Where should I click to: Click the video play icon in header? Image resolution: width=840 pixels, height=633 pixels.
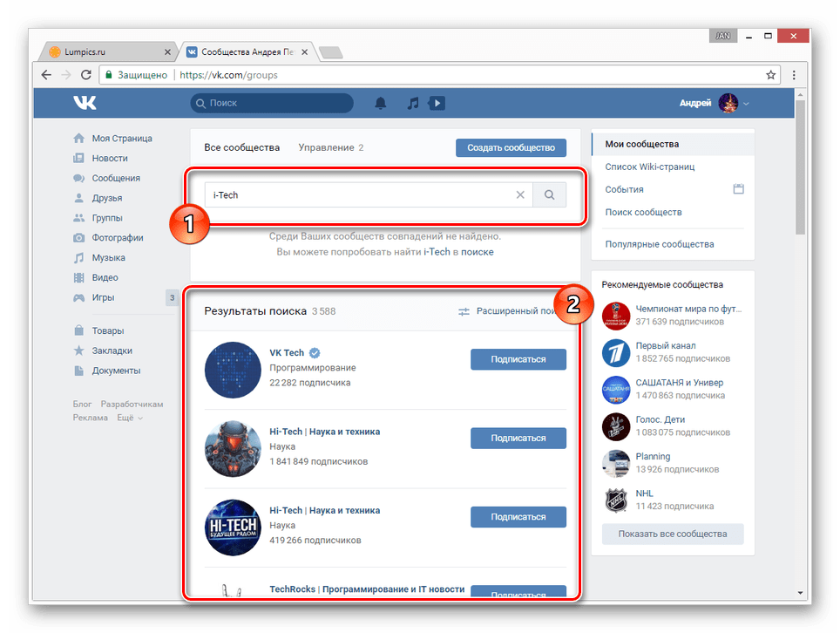point(437,104)
